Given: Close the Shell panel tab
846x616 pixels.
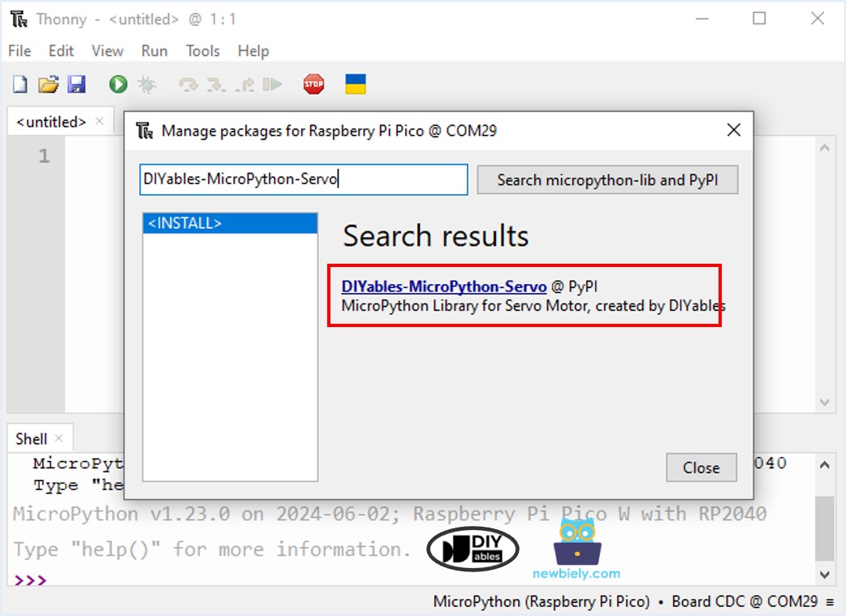Looking at the screenshot, I should [58, 438].
